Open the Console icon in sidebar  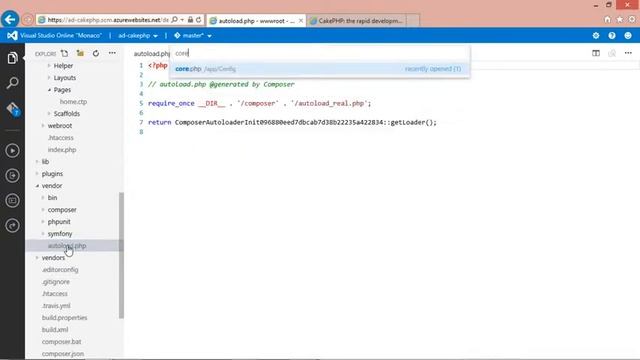[12, 200]
